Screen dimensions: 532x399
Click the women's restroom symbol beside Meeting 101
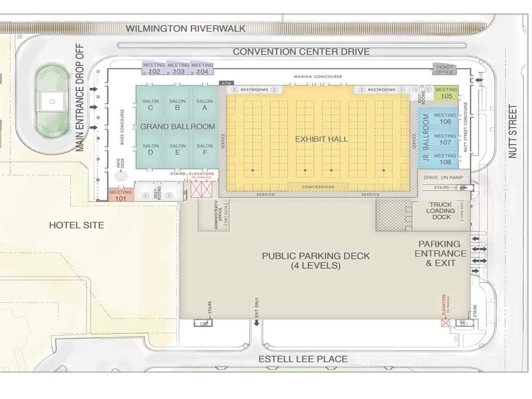click(x=145, y=196)
